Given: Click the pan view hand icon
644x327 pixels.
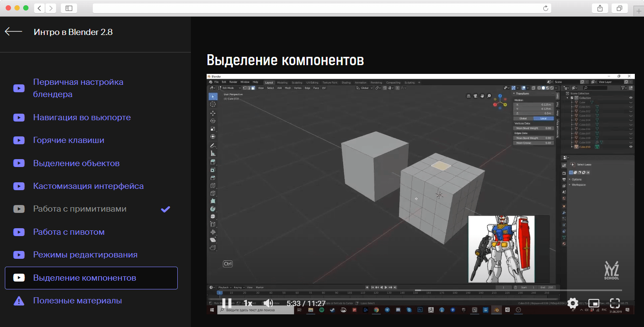Looking at the screenshot, I should [482, 96].
